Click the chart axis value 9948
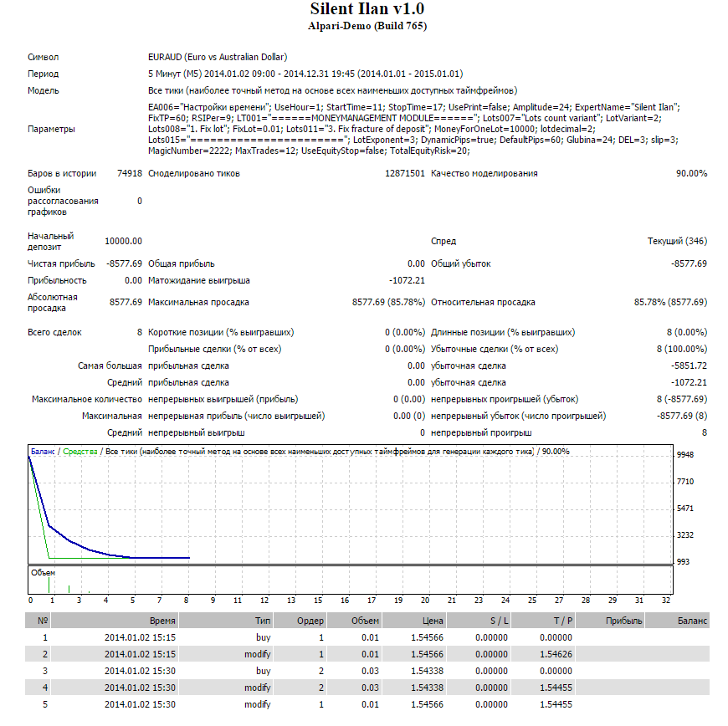 [x=684, y=454]
